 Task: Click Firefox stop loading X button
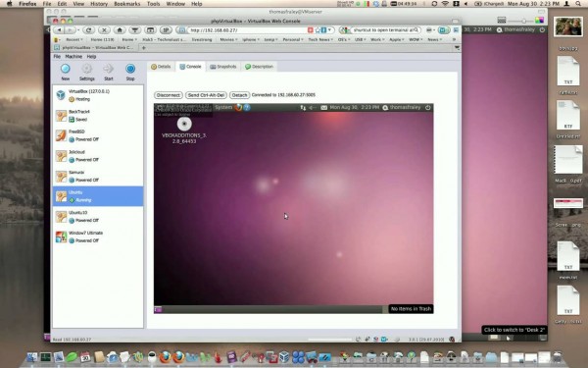tap(104, 30)
